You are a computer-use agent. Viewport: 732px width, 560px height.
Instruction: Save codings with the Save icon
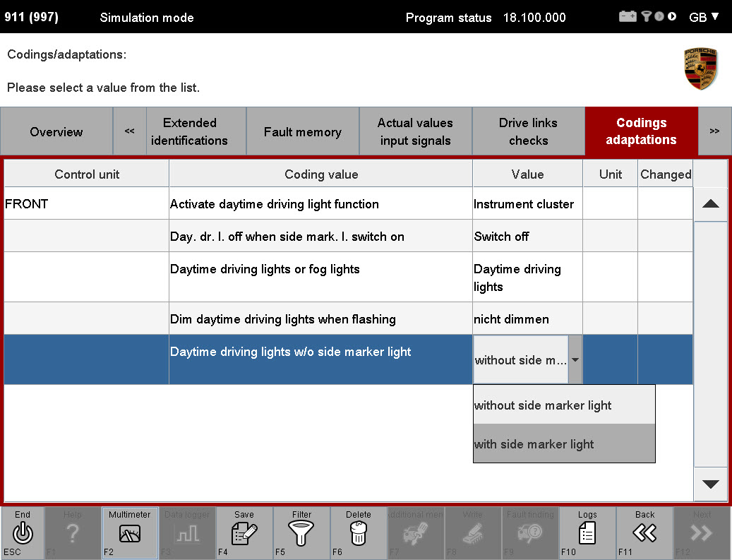pyautogui.click(x=244, y=533)
